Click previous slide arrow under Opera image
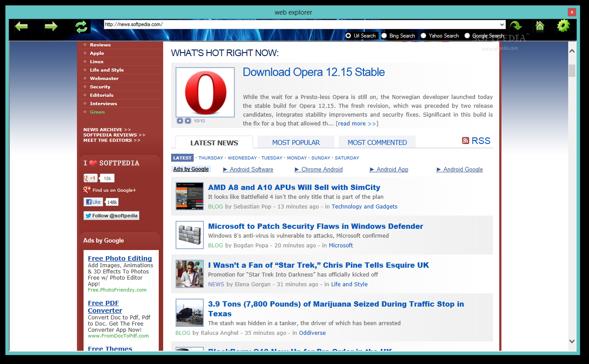 tap(180, 121)
